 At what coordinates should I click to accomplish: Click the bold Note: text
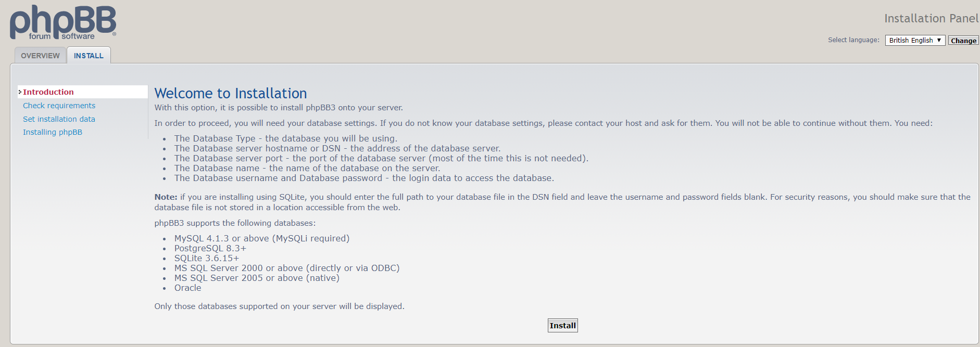(x=166, y=197)
